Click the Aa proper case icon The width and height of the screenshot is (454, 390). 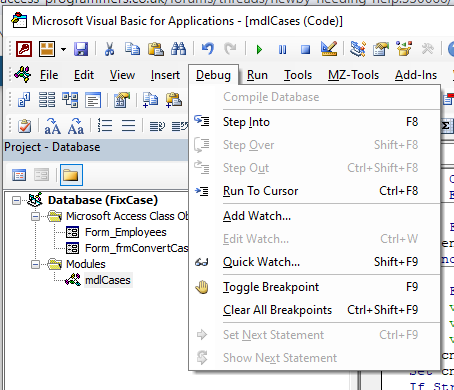tap(76, 126)
